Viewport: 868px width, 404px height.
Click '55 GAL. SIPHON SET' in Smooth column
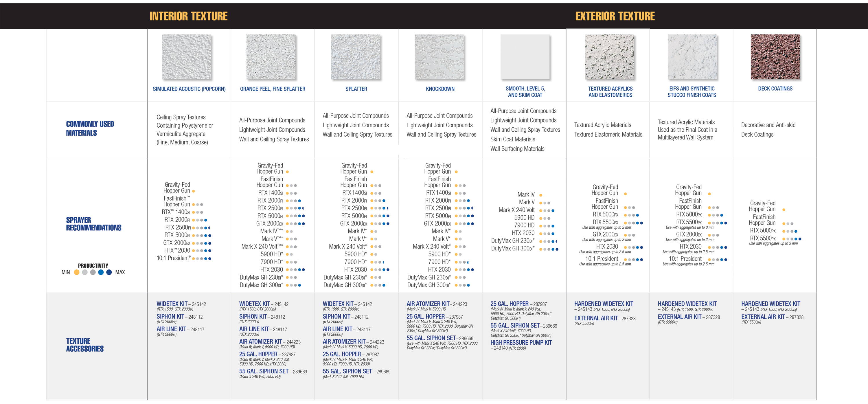(515, 326)
